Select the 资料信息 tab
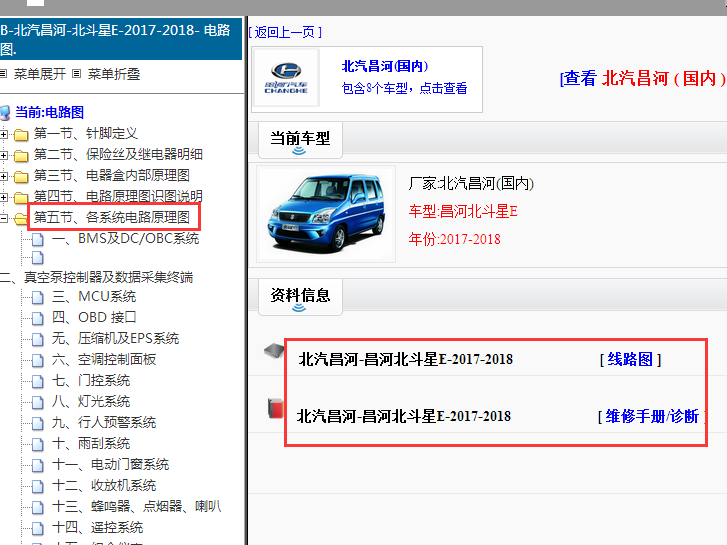This screenshot has width=727, height=545. (x=300, y=296)
